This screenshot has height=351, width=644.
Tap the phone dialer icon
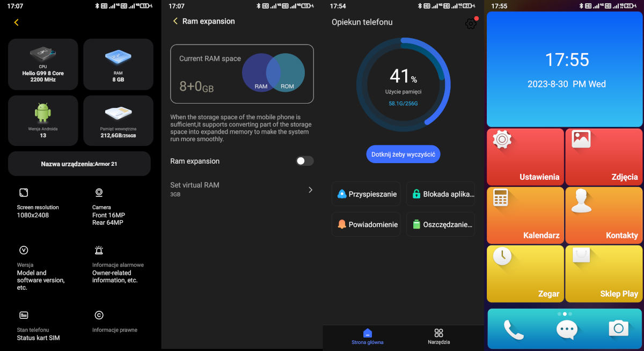[x=513, y=328]
